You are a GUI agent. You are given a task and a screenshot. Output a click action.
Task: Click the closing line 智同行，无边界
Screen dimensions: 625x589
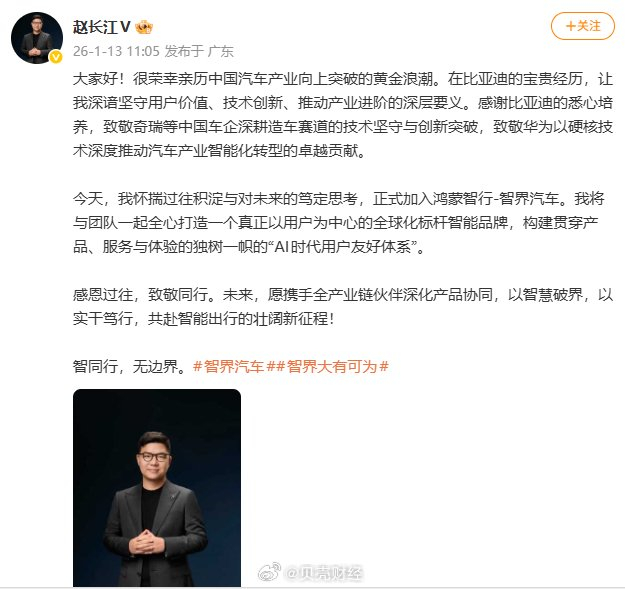point(130,366)
